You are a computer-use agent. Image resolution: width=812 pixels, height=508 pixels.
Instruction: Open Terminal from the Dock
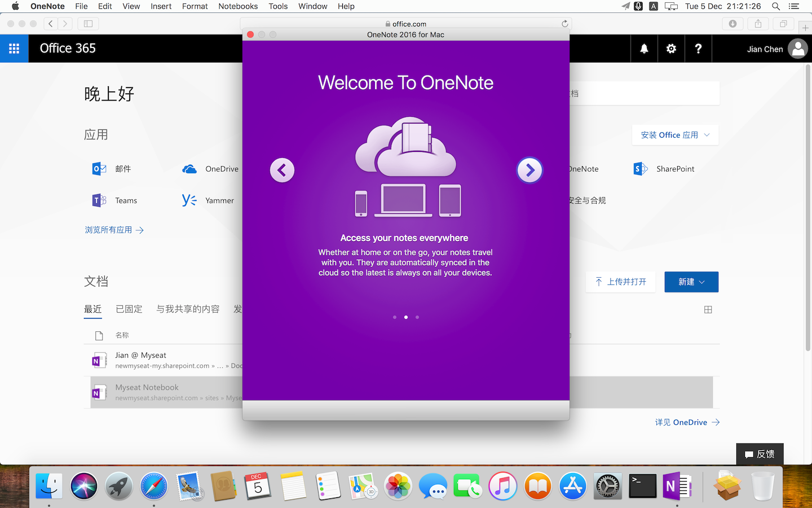point(642,486)
